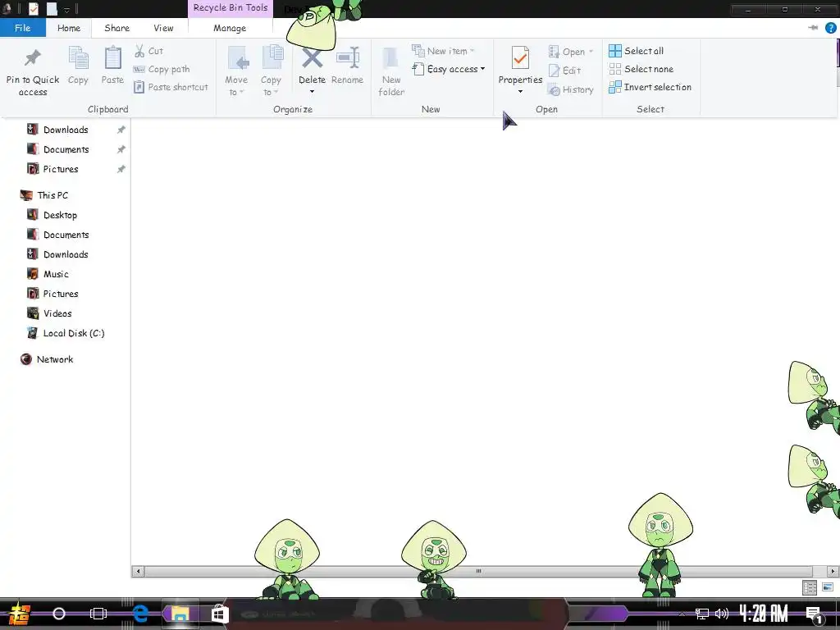The width and height of the screenshot is (840, 630).
Task: Click the Downloads folder icon under This PC
Action: click(x=33, y=254)
